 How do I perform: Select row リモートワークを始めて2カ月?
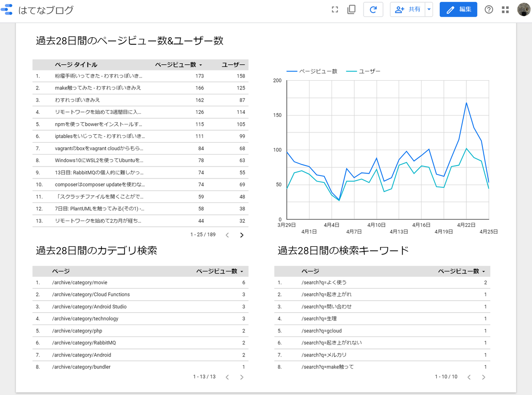[140, 221]
